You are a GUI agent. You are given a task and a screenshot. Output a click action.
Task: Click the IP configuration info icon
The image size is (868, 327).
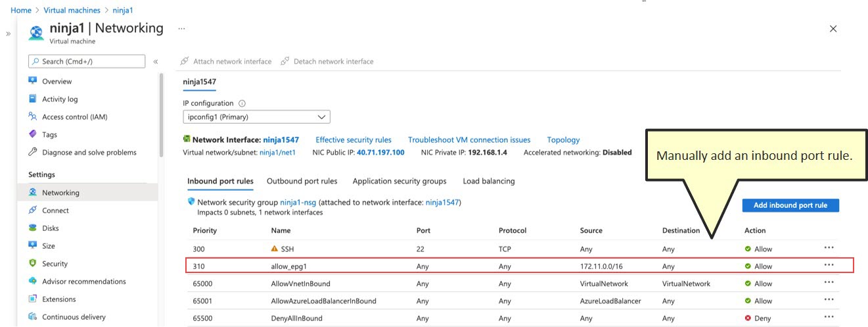242,103
